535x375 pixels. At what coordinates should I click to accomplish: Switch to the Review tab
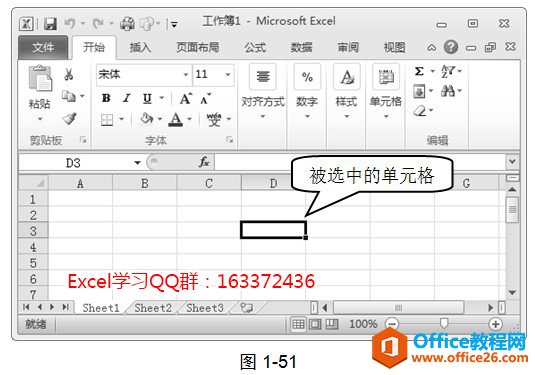coord(348,47)
